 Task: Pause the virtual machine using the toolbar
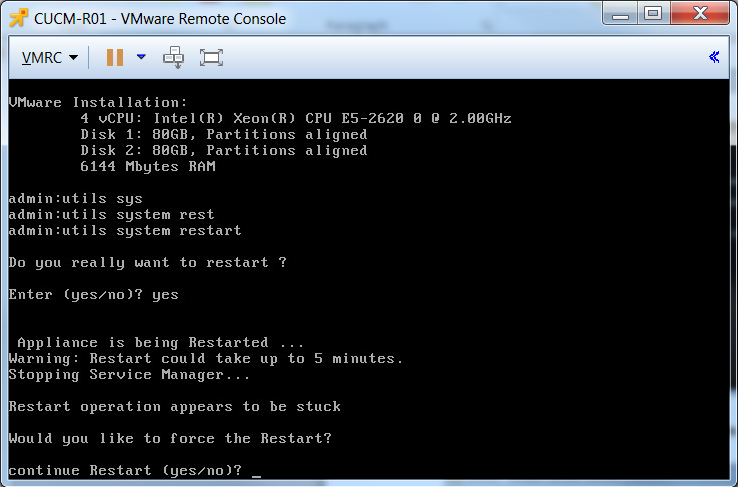115,58
